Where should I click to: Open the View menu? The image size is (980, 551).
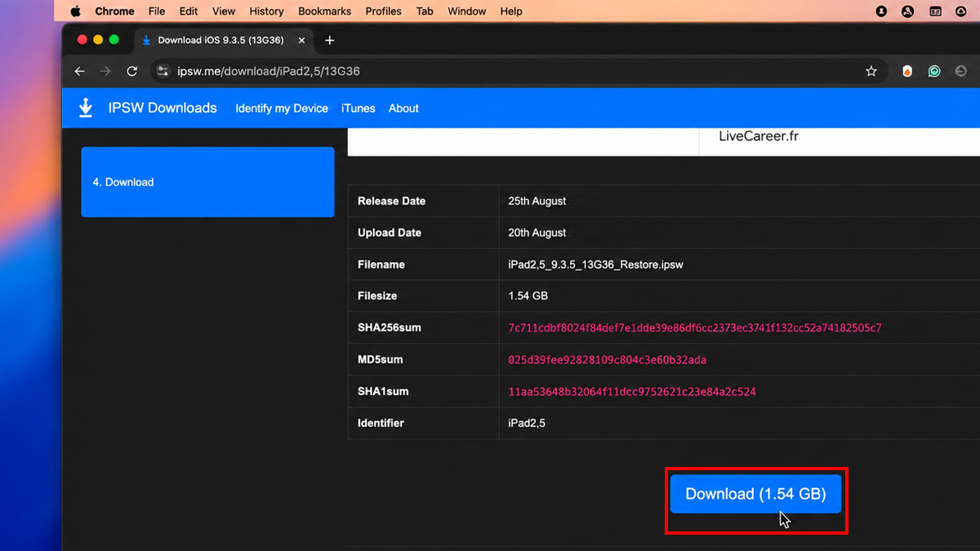coord(224,11)
